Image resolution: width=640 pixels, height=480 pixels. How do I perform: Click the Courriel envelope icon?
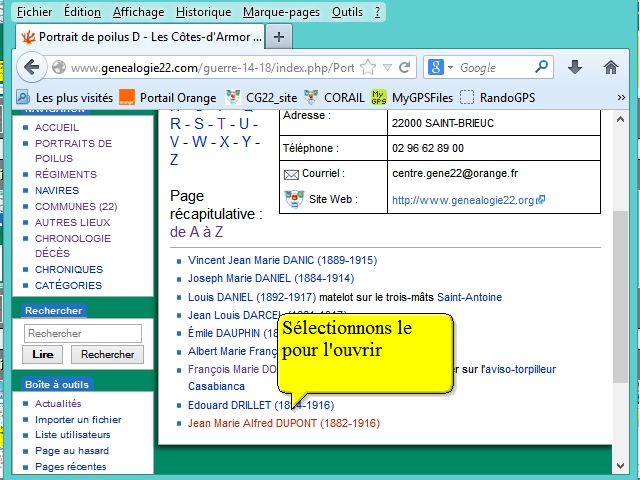[291, 175]
